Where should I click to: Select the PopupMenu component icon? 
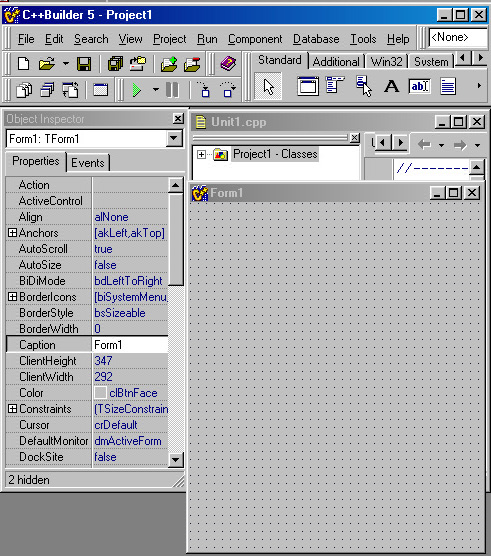(364, 86)
